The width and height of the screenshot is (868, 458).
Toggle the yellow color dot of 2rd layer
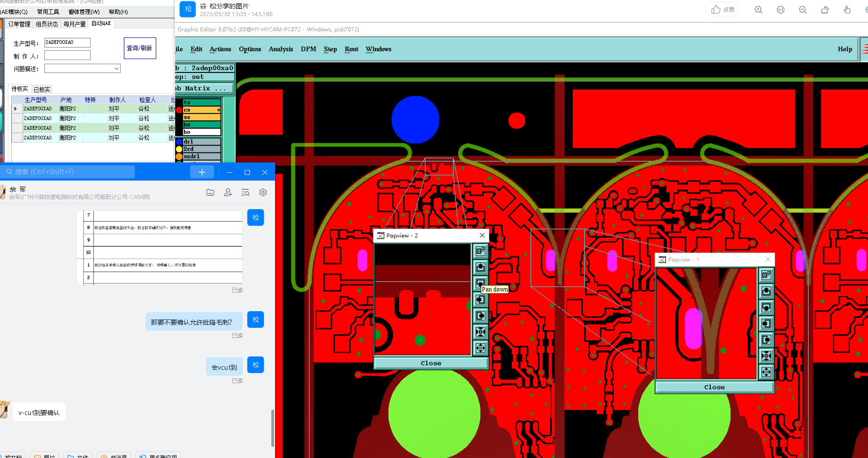(x=179, y=149)
